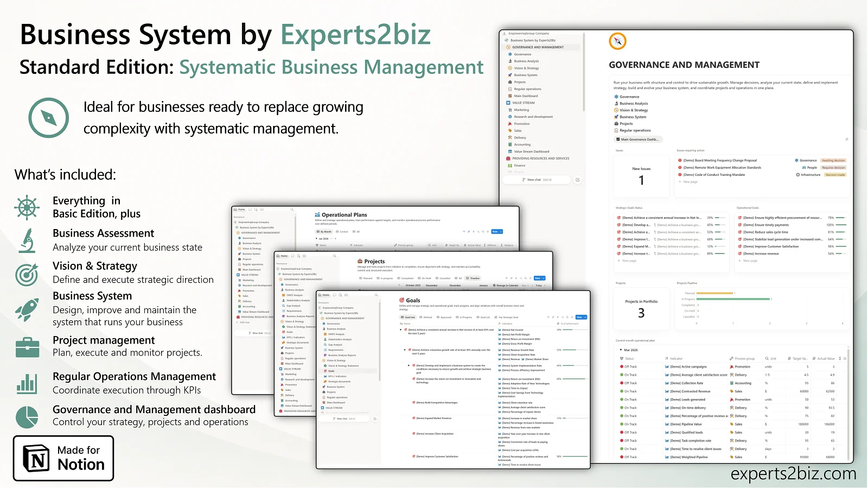Select the Goal tree tab in Goals window

tap(408, 317)
